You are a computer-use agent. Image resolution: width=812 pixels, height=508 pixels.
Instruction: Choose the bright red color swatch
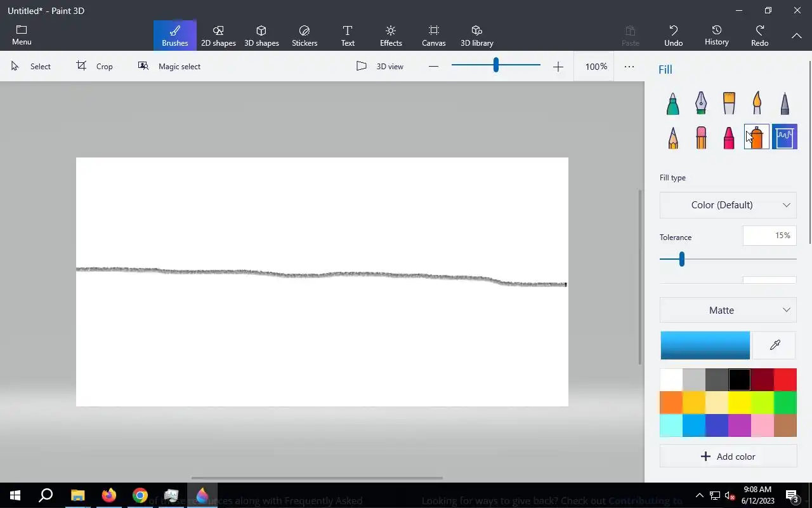tap(785, 380)
